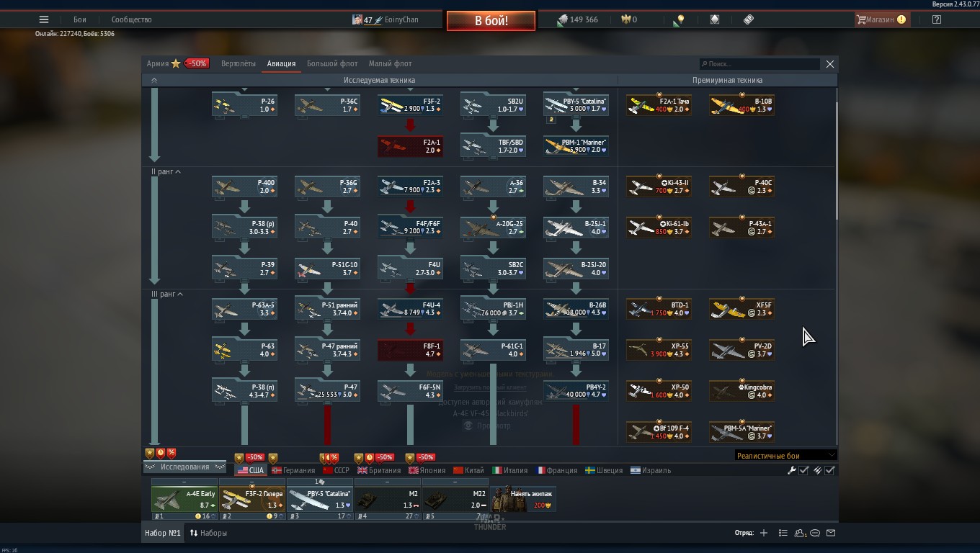
Task: Select the Британия nation tab
Action: pos(379,470)
